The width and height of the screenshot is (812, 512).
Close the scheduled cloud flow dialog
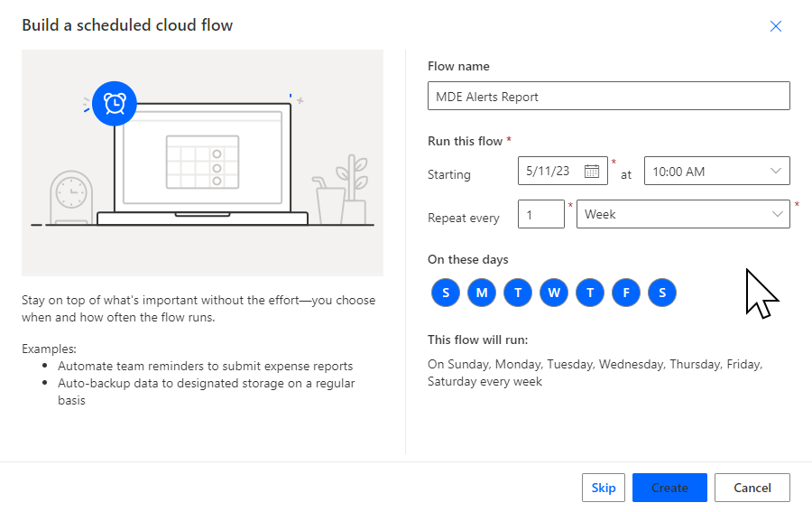775,26
